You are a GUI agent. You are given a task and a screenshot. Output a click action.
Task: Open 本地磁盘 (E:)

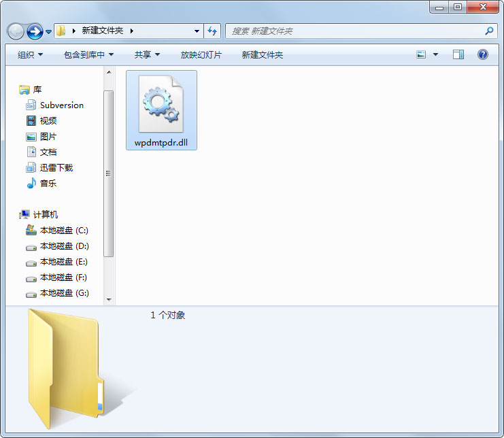point(64,262)
